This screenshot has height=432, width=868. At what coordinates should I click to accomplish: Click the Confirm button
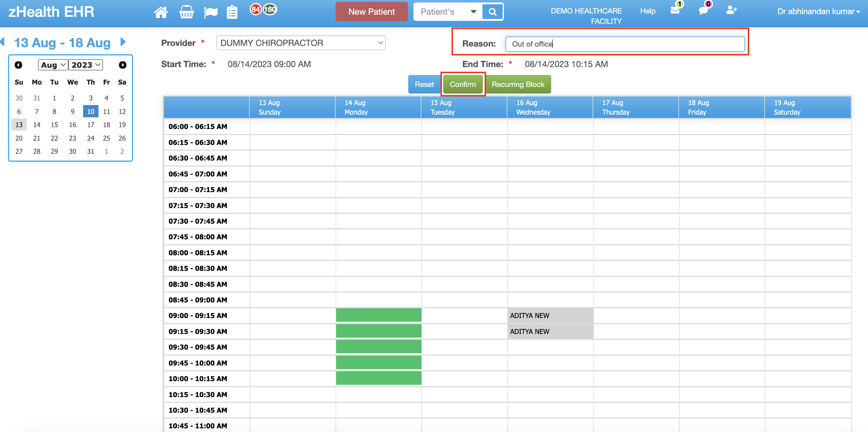(463, 84)
